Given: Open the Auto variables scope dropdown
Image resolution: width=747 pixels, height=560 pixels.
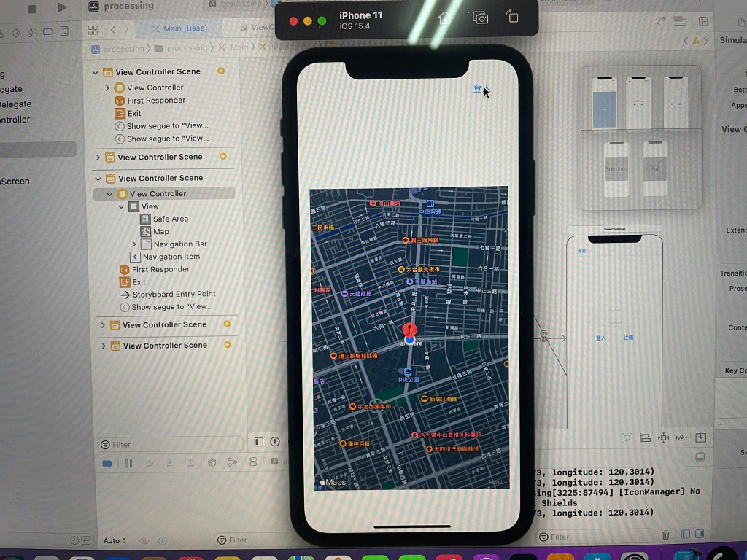Looking at the screenshot, I should [x=115, y=540].
